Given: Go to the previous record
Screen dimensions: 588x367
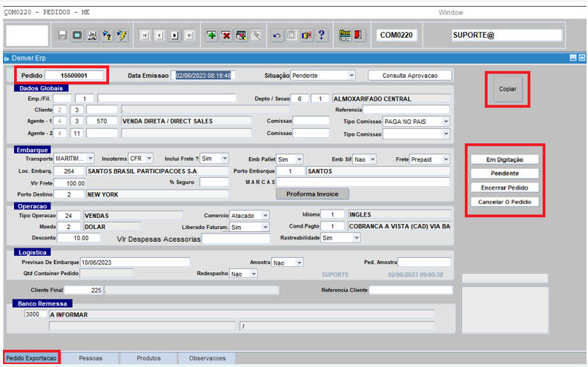Looking at the screenshot, I should (x=159, y=36).
